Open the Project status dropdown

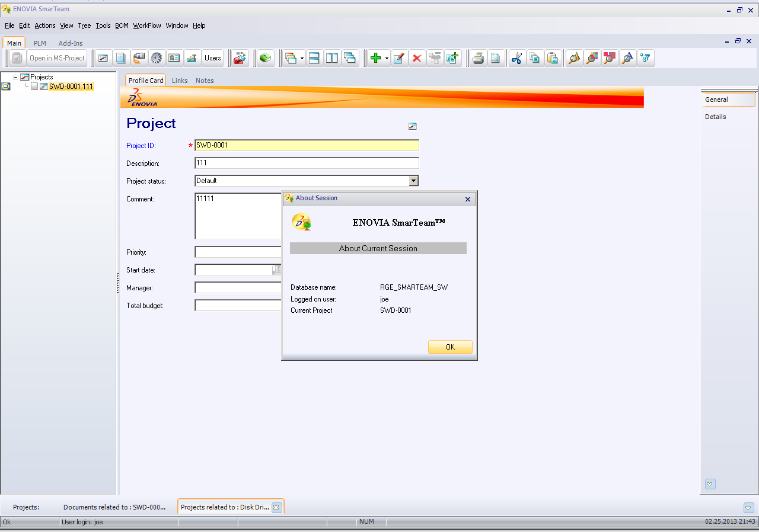coord(414,181)
